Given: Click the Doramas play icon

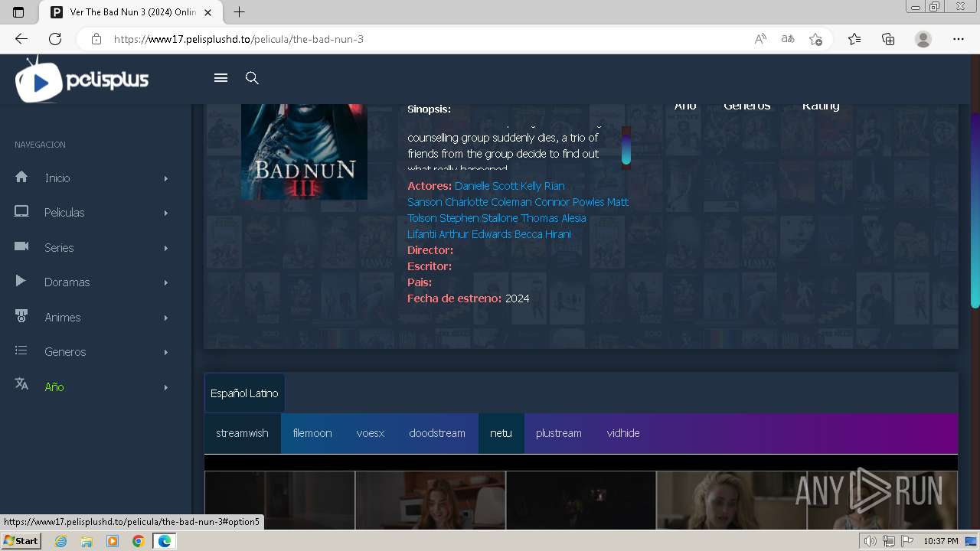Looking at the screenshot, I should (x=21, y=281).
